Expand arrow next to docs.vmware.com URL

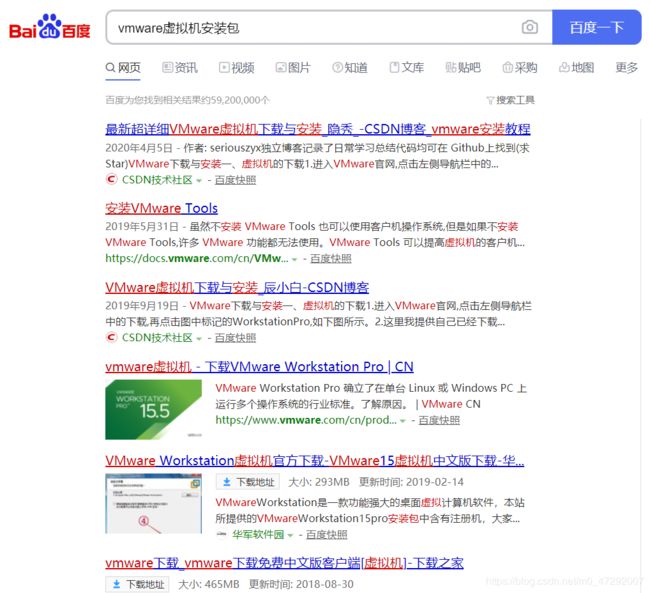pyautogui.click(x=295, y=259)
